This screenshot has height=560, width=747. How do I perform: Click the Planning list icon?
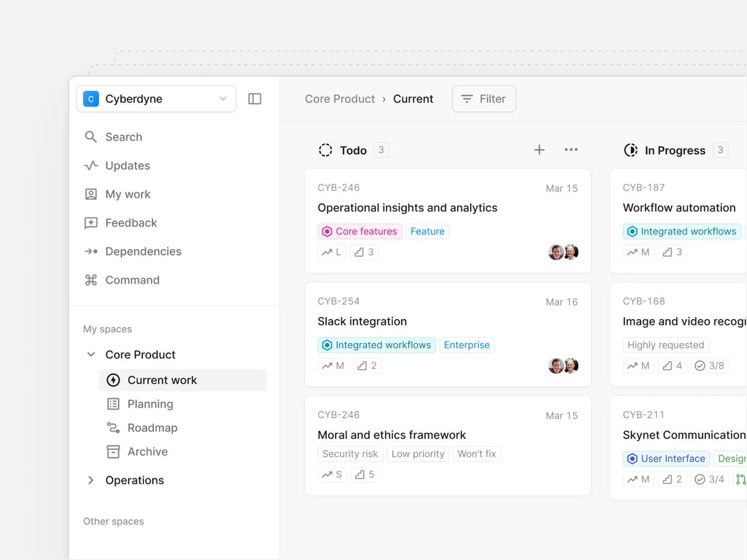tap(113, 404)
